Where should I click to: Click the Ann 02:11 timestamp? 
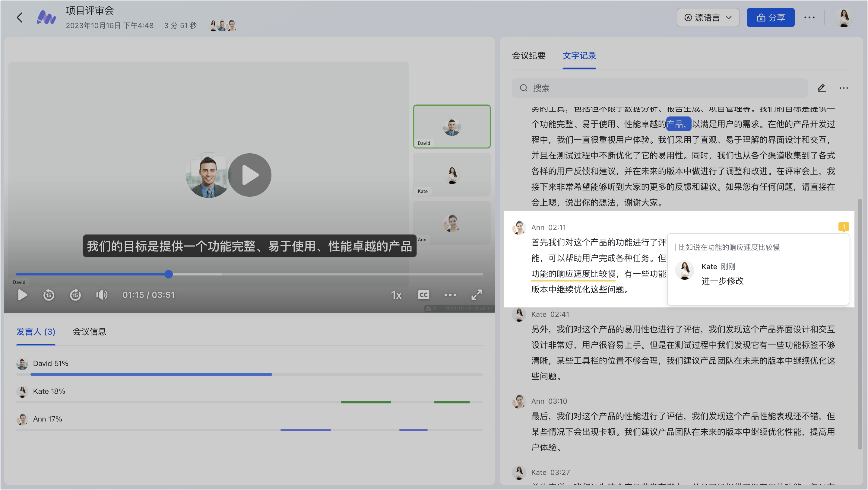coord(557,227)
